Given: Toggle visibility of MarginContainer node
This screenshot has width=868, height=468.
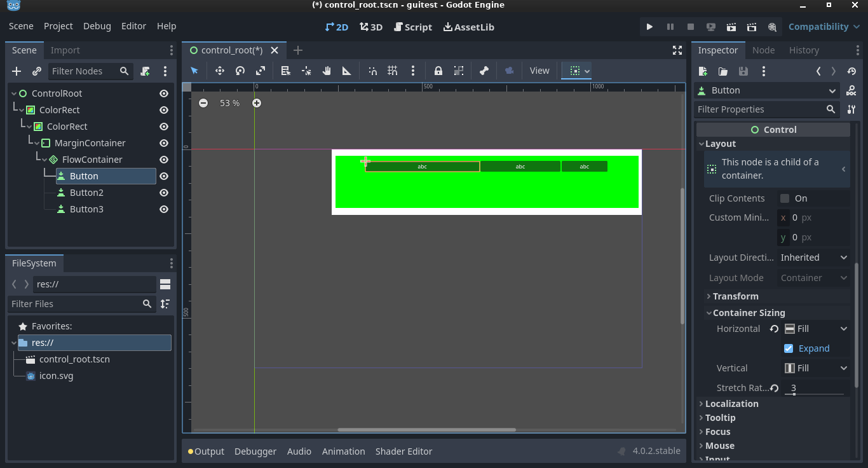Looking at the screenshot, I should [x=164, y=143].
